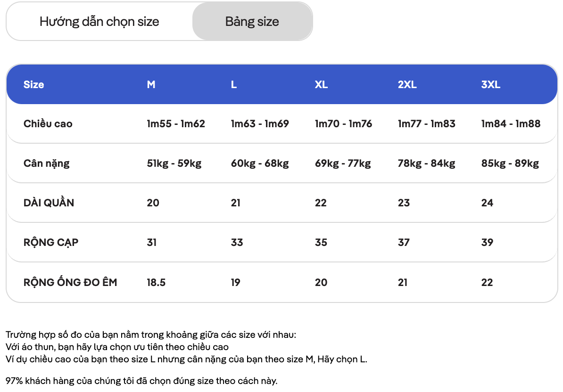Click the Size column header
This screenshot has height=392, width=563.
pos(34,85)
